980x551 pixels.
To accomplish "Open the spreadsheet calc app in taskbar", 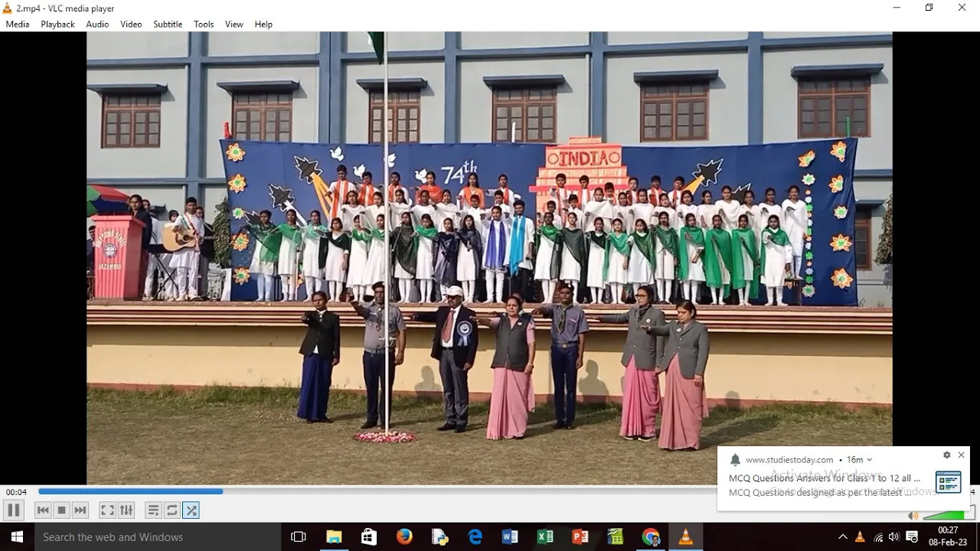I will click(x=616, y=537).
